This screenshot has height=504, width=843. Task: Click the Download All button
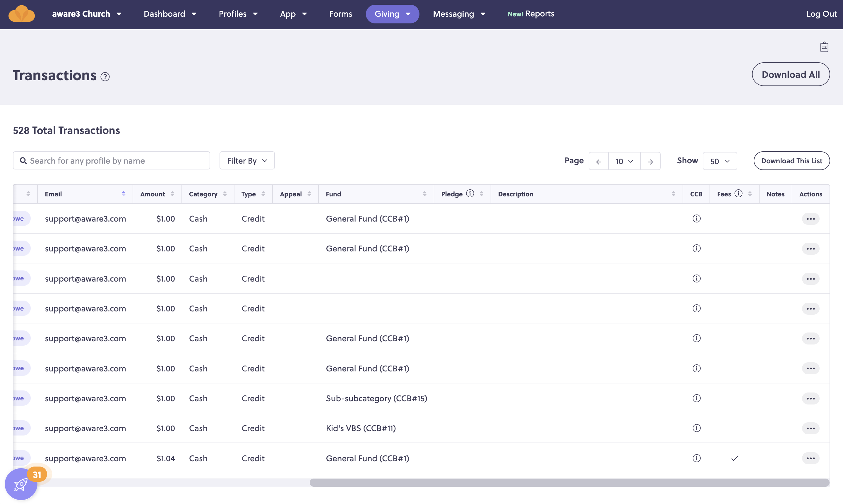click(x=791, y=74)
